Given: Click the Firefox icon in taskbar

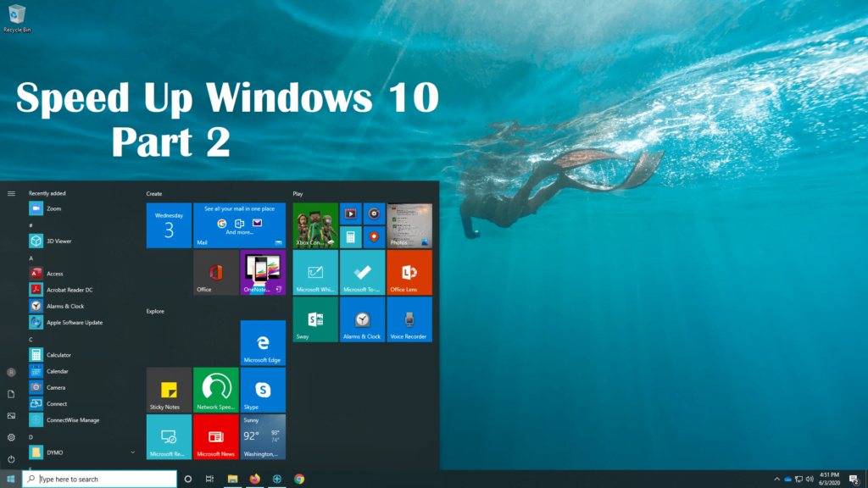Looking at the screenshot, I should tap(255, 479).
